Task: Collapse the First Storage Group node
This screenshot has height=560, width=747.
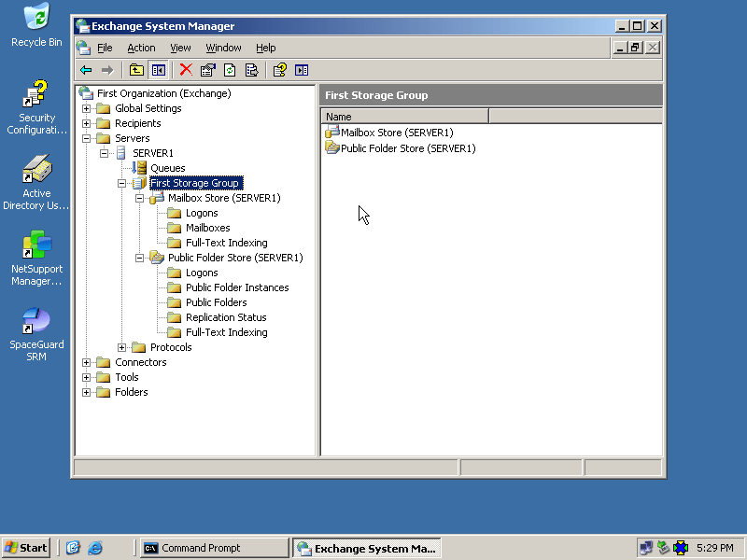Action: pos(122,183)
